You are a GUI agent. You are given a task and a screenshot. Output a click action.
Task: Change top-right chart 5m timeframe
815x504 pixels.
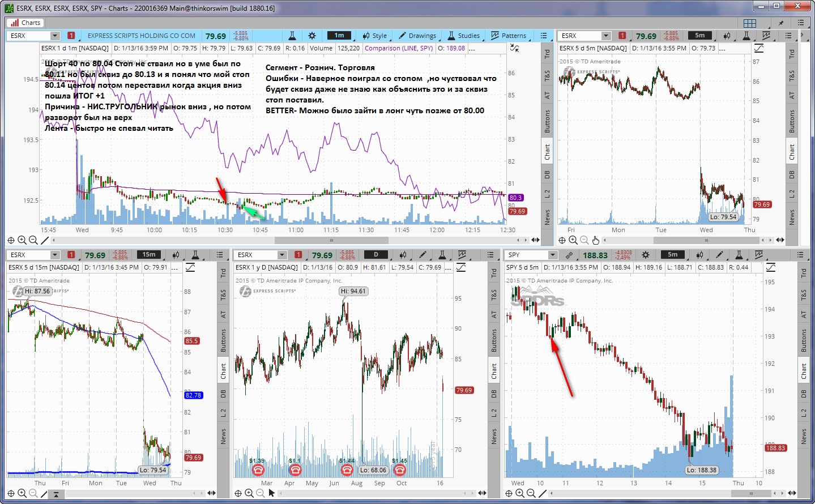pos(700,35)
